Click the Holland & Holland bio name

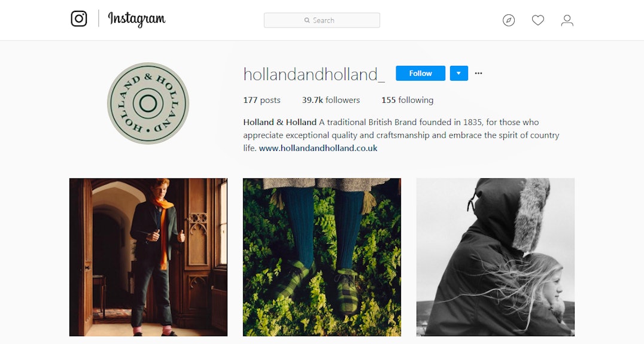click(x=280, y=122)
